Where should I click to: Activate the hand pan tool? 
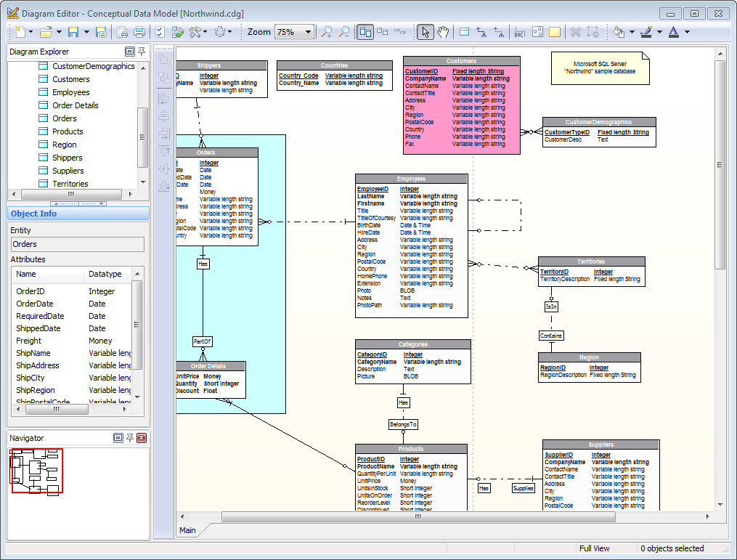(x=443, y=32)
